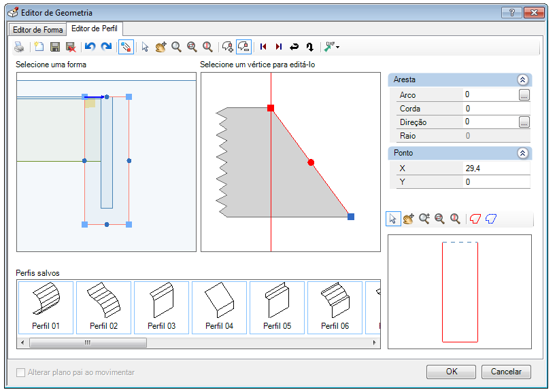Go to the last vertex icon
557x392 pixels.
[x=279, y=47]
